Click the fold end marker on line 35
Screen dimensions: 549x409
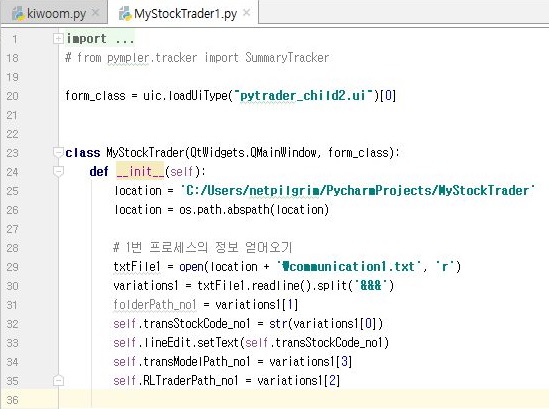[x=58, y=380]
